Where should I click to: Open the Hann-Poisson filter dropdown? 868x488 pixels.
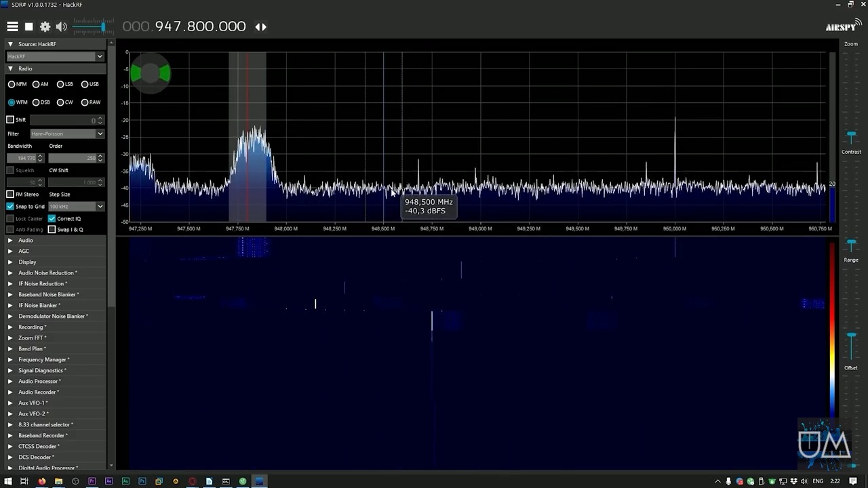[66, 134]
